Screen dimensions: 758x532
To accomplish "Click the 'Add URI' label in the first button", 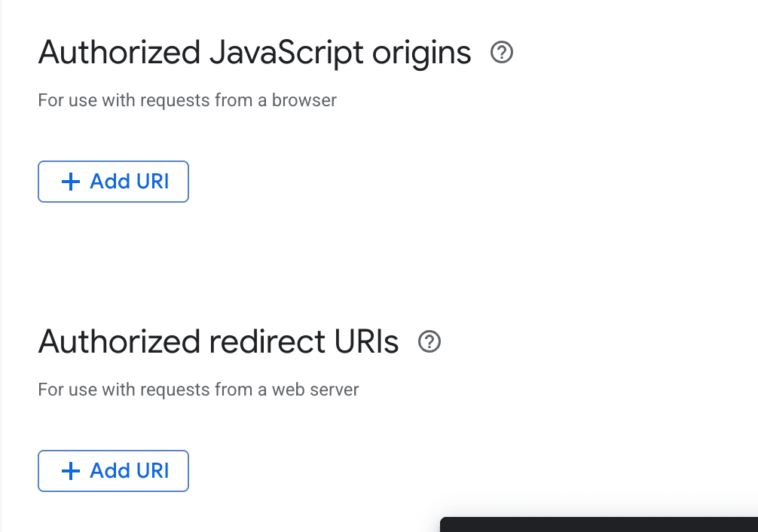I will 130,182.
